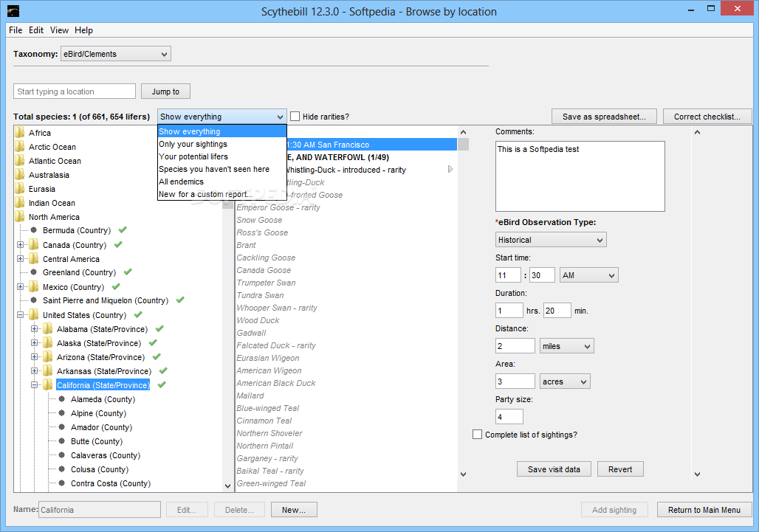
Task: Click the checkmark beside Saint Pierre and Miquelon
Action: click(x=180, y=300)
